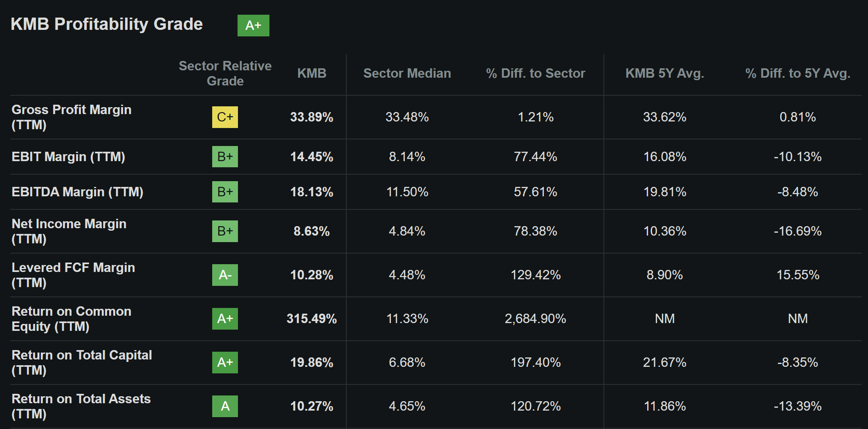Open the Net Income Margin (TTM) metric link

pos(69,231)
